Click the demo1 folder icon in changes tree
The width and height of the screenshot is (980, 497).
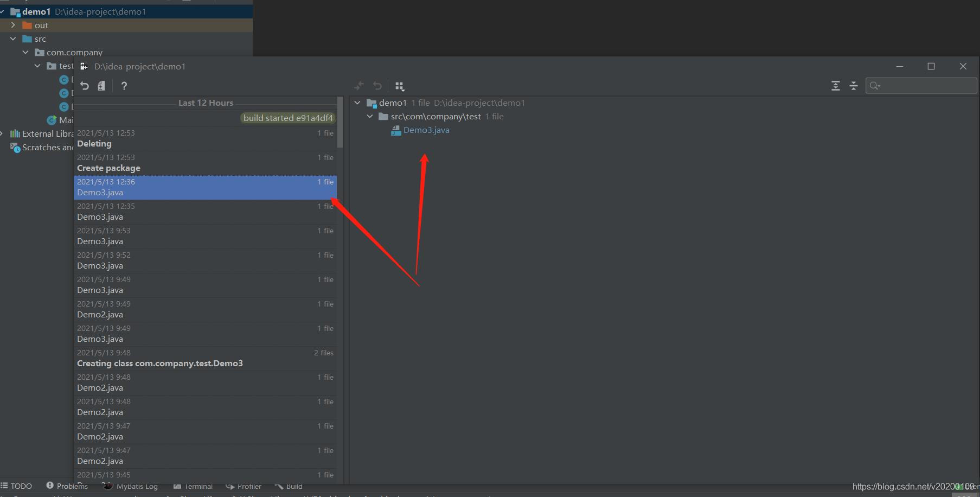(x=371, y=103)
